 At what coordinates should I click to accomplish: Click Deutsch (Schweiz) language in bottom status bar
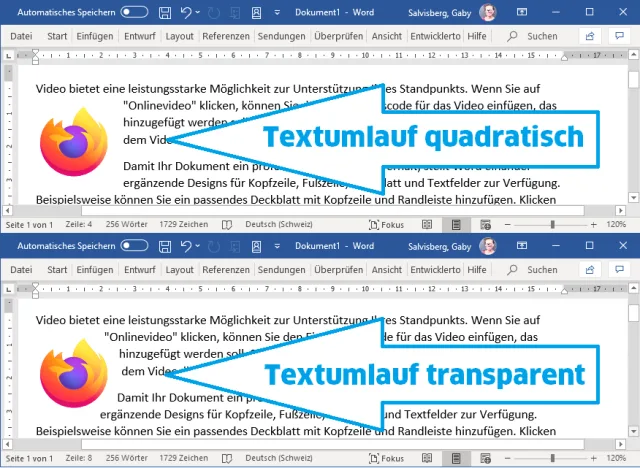[279, 458]
